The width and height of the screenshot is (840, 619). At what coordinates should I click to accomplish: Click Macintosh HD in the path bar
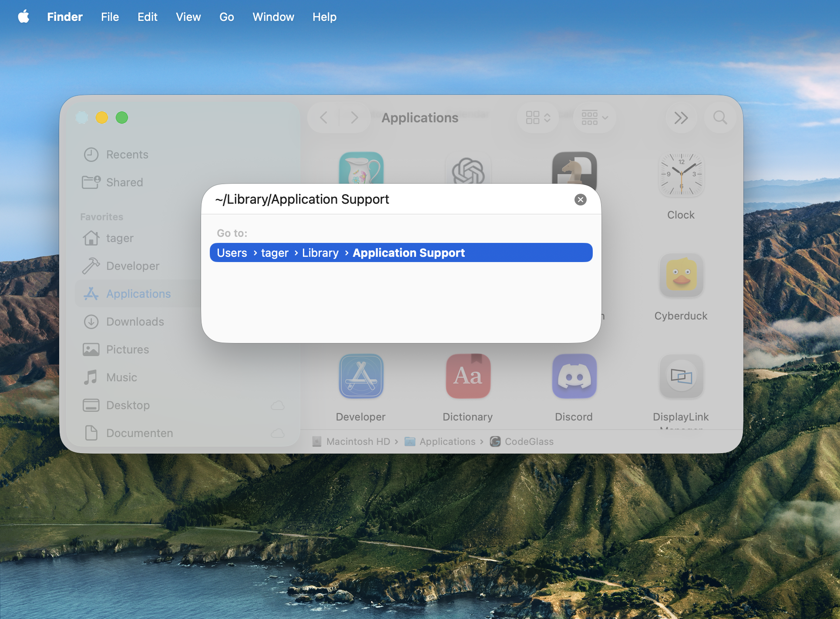[351, 441]
